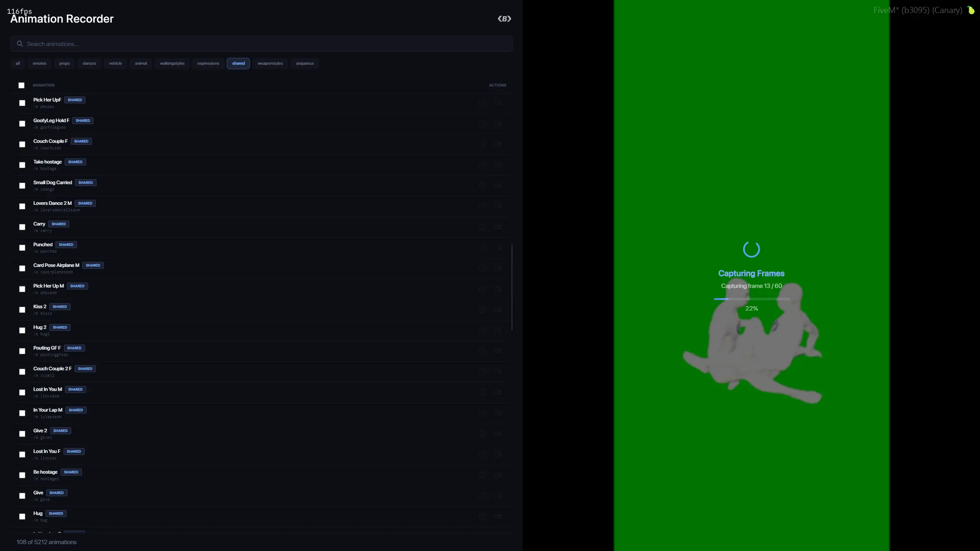Open the walkingstyles category filter
This screenshot has width=980, height=551.
coord(172,64)
